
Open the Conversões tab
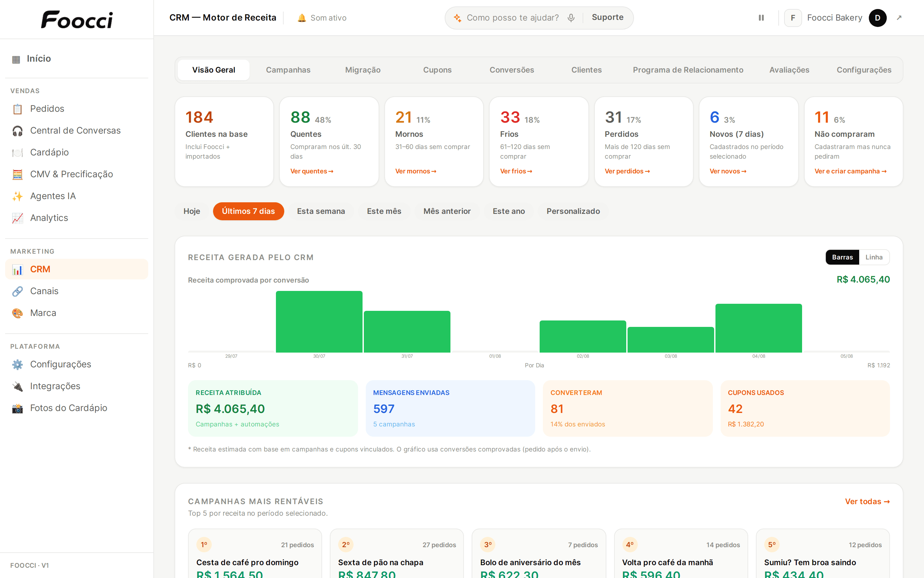point(512,70)
